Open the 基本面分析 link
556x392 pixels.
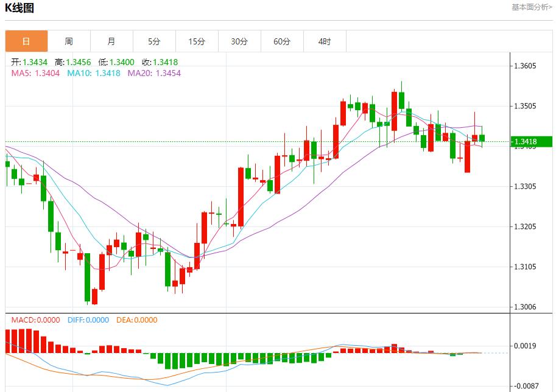(x=531, y=7)
